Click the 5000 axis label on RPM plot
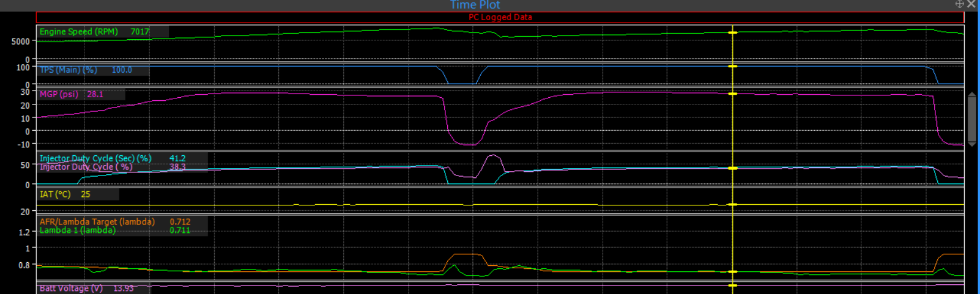The width and height of the screenshot is (980, 294). (20, 42)
